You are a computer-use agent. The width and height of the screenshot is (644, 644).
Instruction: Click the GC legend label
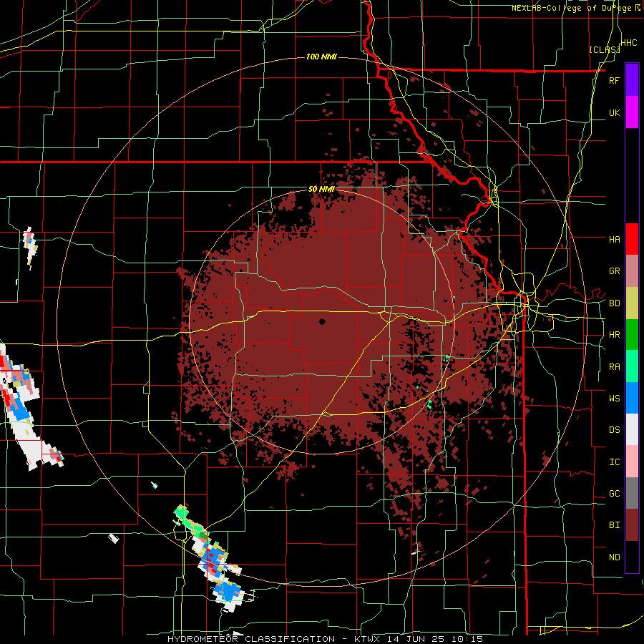point(614,493)
